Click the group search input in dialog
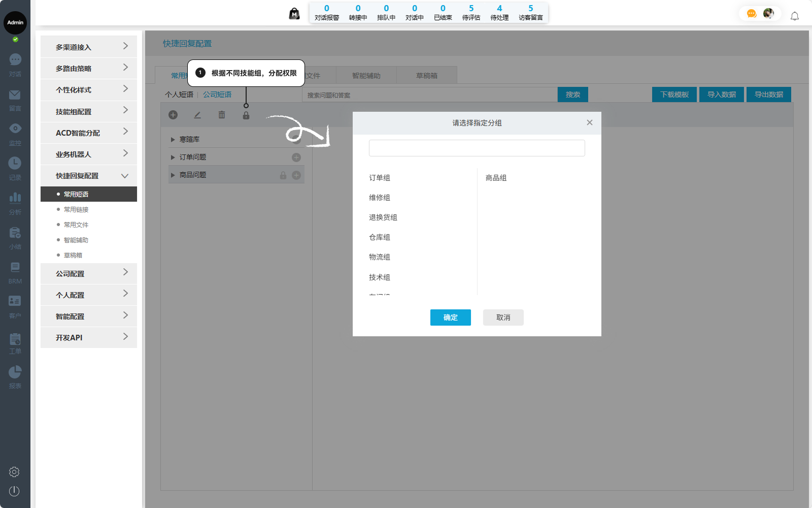This screenshot has height=508, width=812. click(477, 148)
